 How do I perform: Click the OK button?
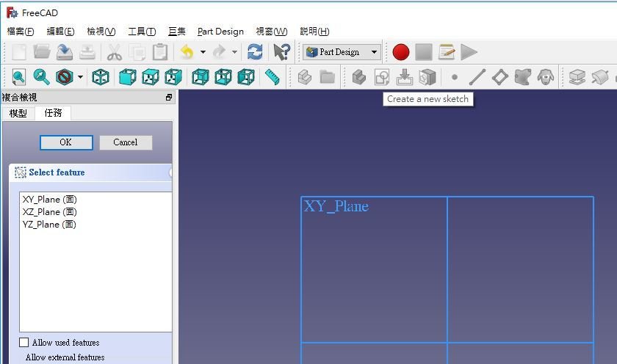[x=66, y=142]
